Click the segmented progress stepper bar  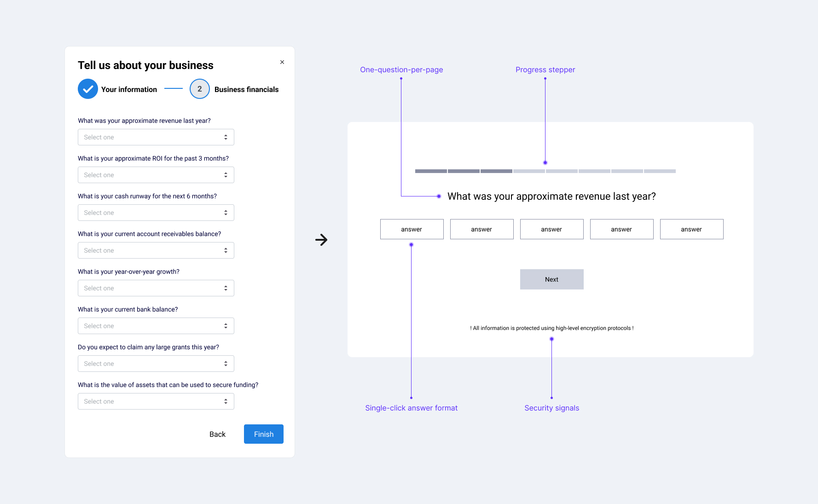point(545,171)
